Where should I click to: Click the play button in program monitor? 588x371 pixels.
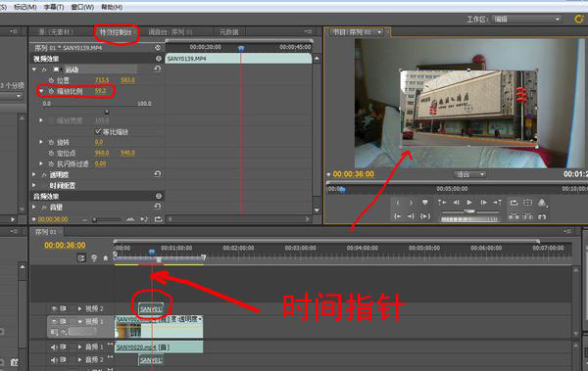tap(469, 203)
